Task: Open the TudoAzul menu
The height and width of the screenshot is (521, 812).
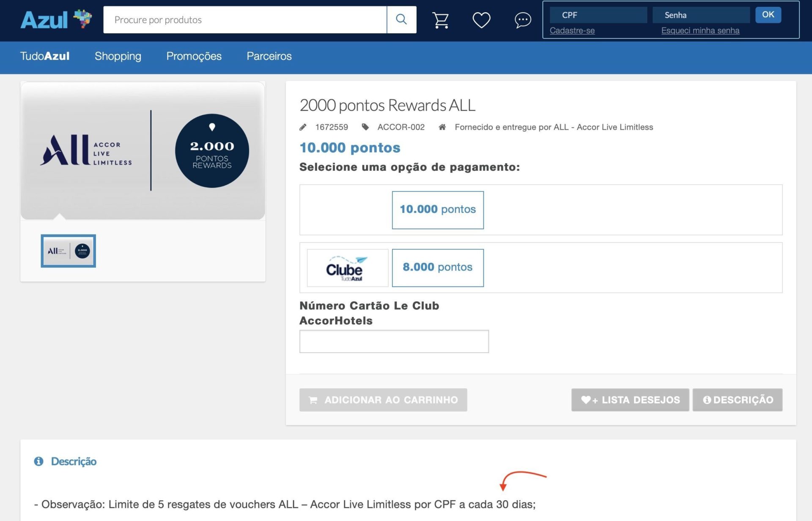Action: click(x=45, y=56)
